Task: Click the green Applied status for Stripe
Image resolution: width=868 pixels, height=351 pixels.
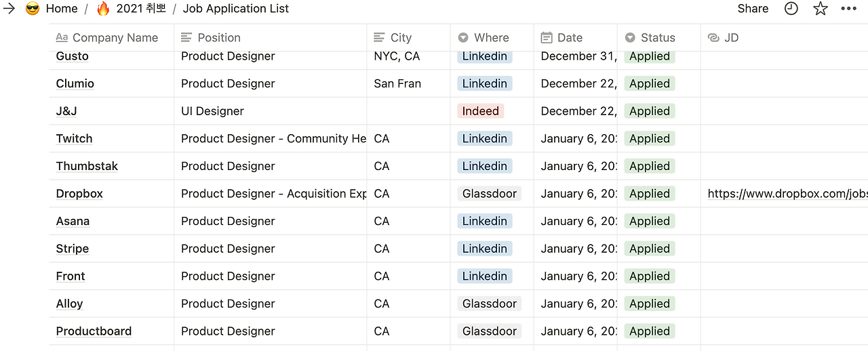Action: [x=649, y=249]
